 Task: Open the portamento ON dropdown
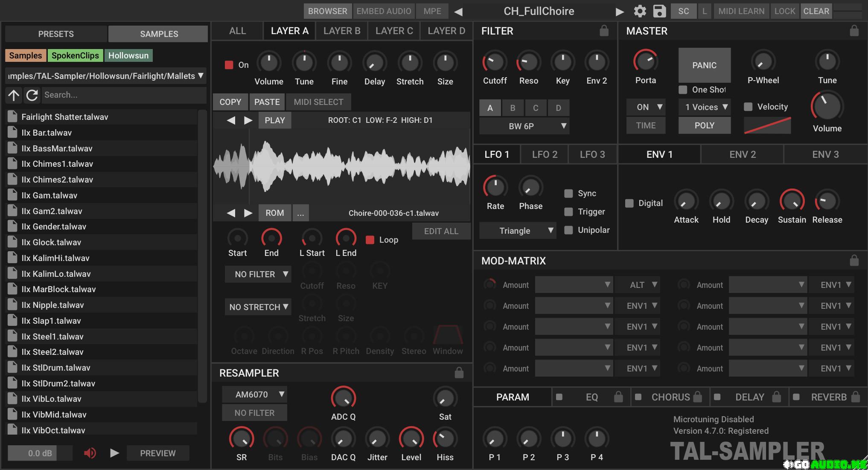[x=646, y=107]
